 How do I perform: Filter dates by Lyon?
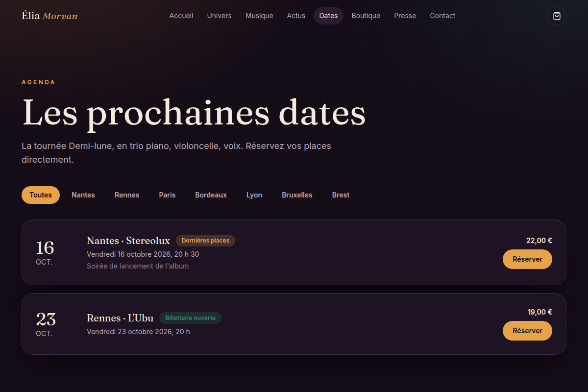click(254, 195)
